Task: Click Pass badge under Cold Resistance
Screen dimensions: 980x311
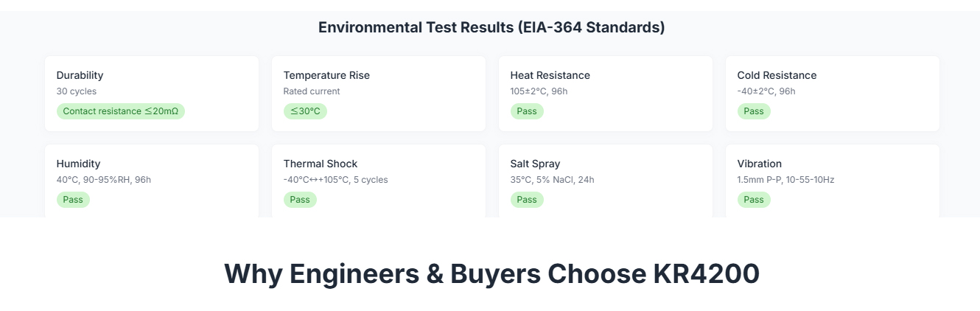Action: pyautogui.click(x=754, y=111)
